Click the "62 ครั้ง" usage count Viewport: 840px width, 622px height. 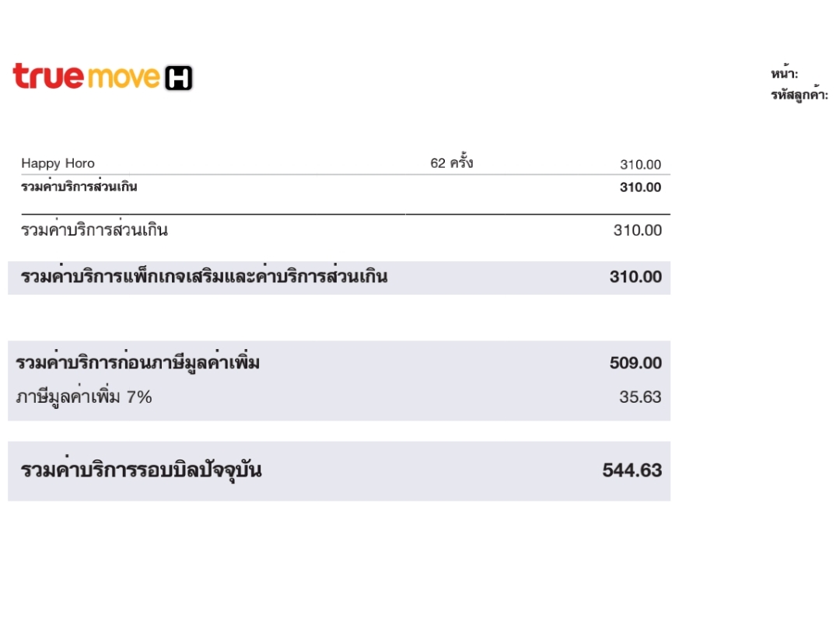coord(452,163)
